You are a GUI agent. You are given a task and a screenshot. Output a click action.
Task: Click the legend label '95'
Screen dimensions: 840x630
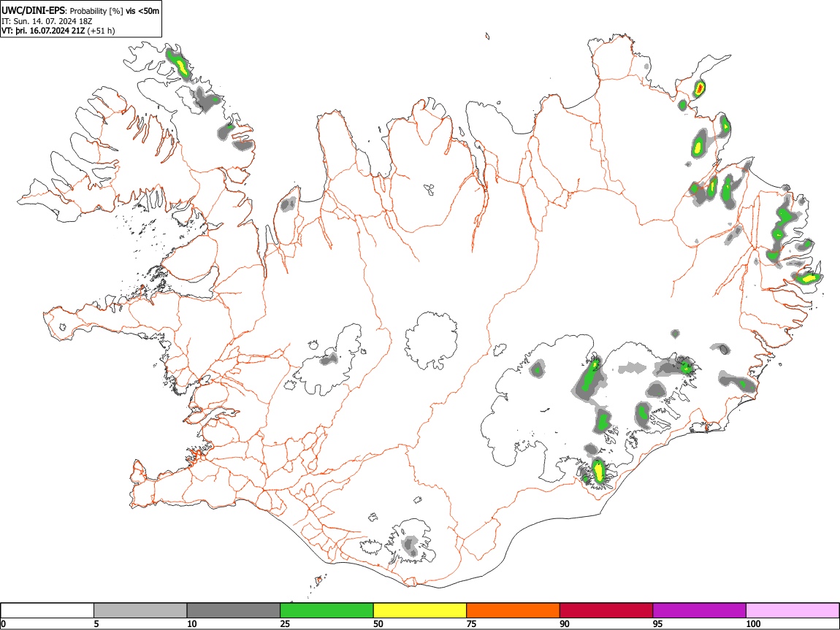point(658,623)
